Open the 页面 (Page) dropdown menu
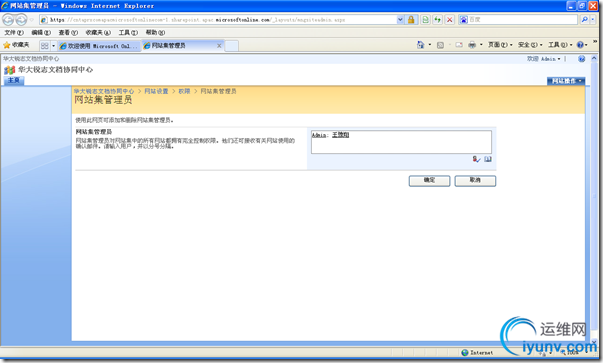 pos(500,45)
